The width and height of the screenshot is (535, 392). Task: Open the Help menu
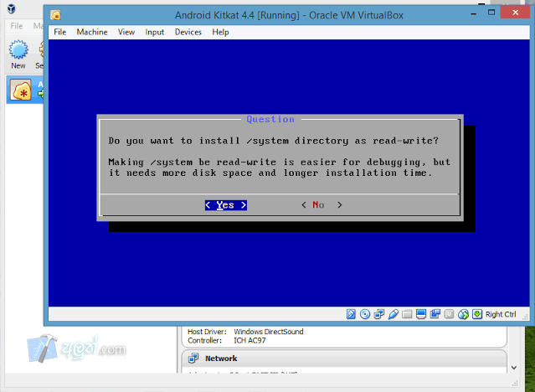[220, 32]
